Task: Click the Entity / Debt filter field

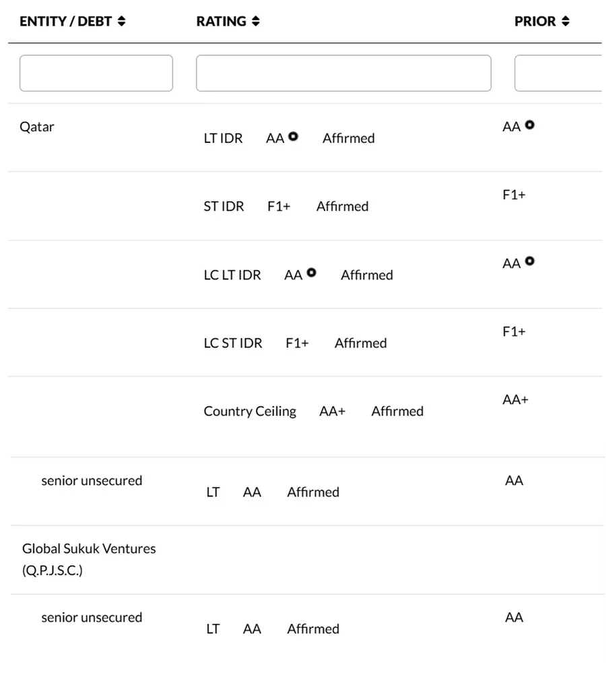Action: [96, 73]
